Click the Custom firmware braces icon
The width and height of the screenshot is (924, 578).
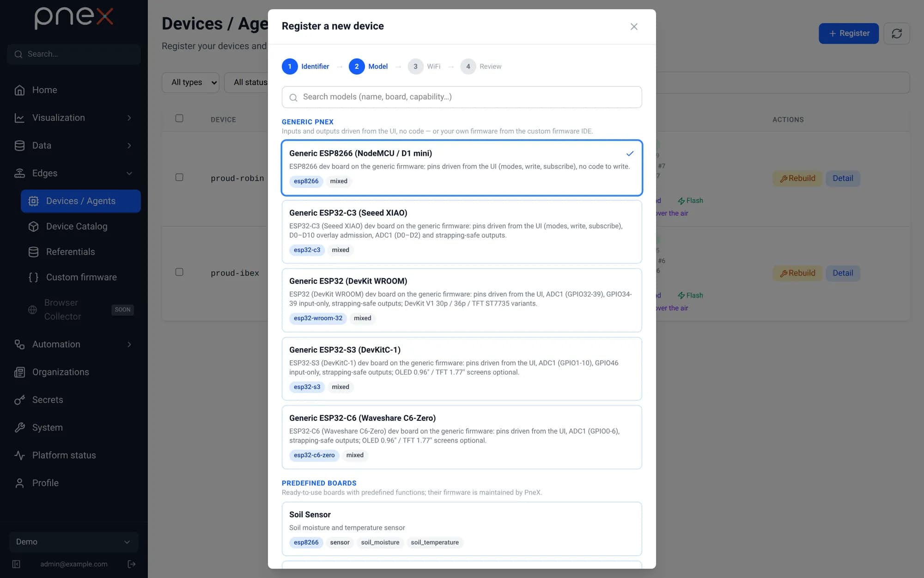click(x=33, y=277)
